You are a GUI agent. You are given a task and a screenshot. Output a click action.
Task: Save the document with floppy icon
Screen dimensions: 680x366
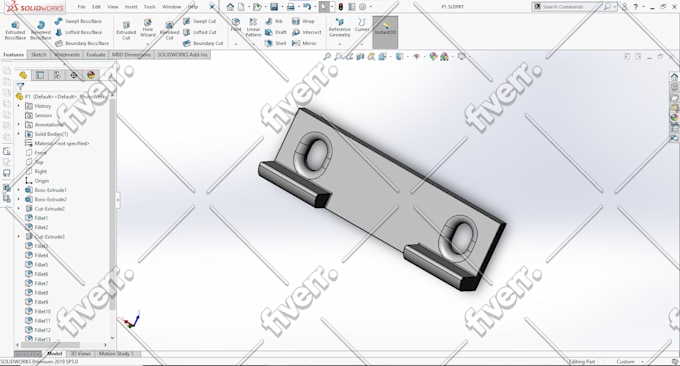274,7
